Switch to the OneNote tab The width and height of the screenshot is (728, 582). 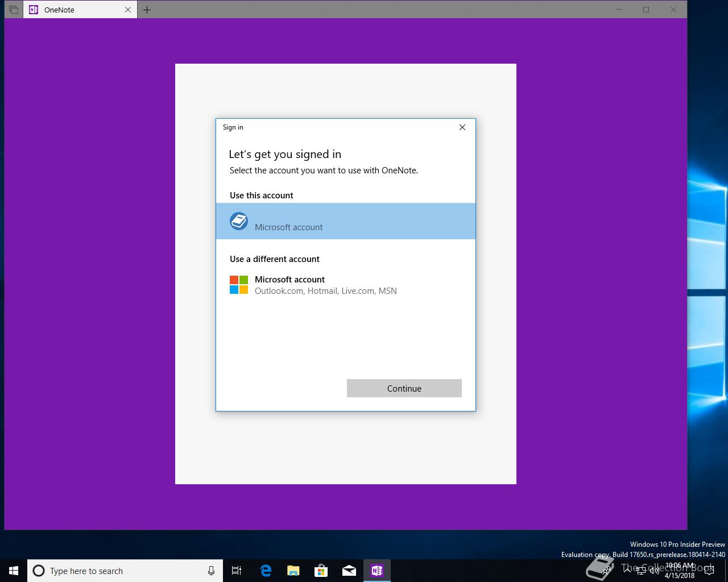(80, 10)
